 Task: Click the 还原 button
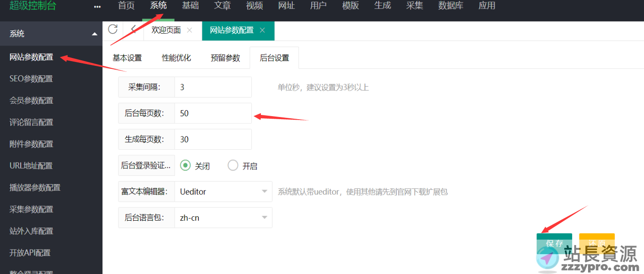point(597,243)
